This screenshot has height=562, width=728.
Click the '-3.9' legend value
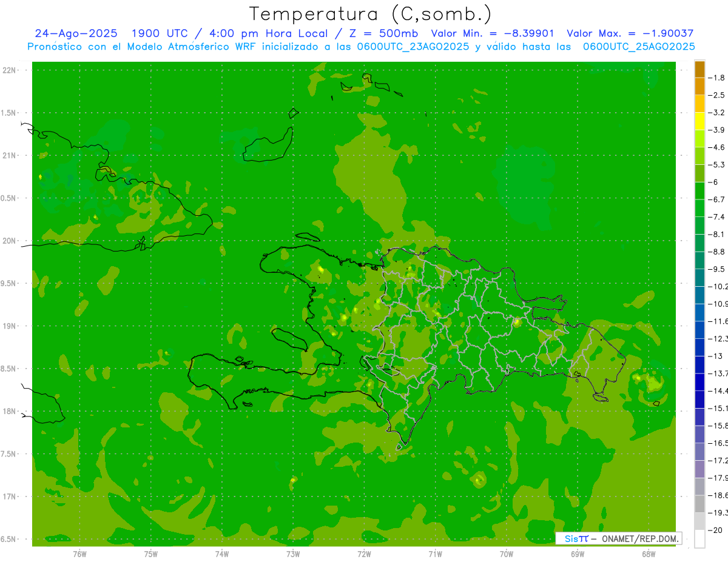point(717,130)
